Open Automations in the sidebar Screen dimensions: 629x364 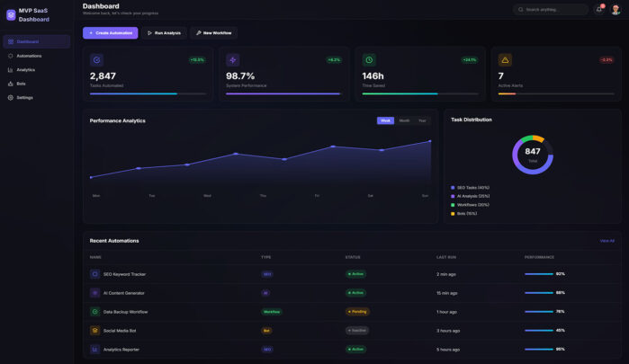(x=29, y=56)
